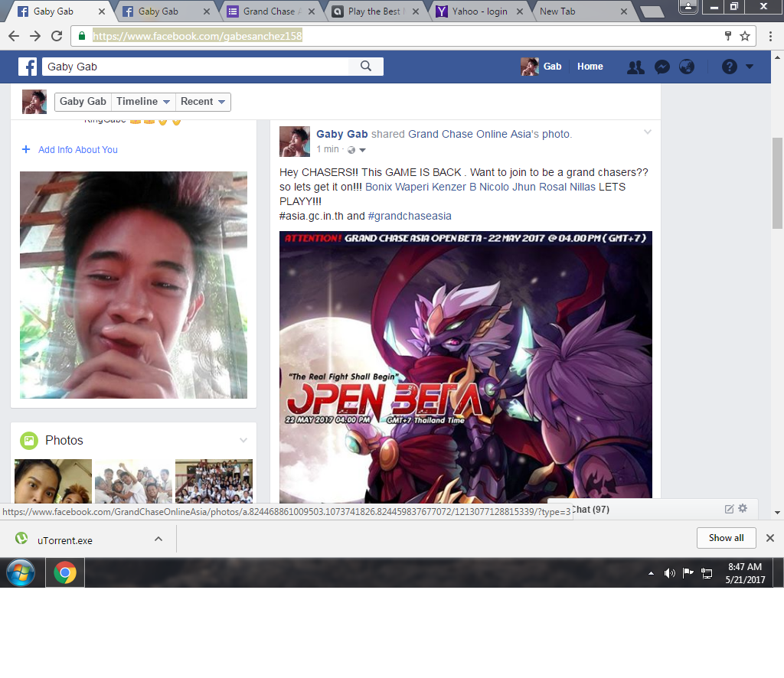Click tagged friend Jhun Rosal Nillas

(554, 187)
